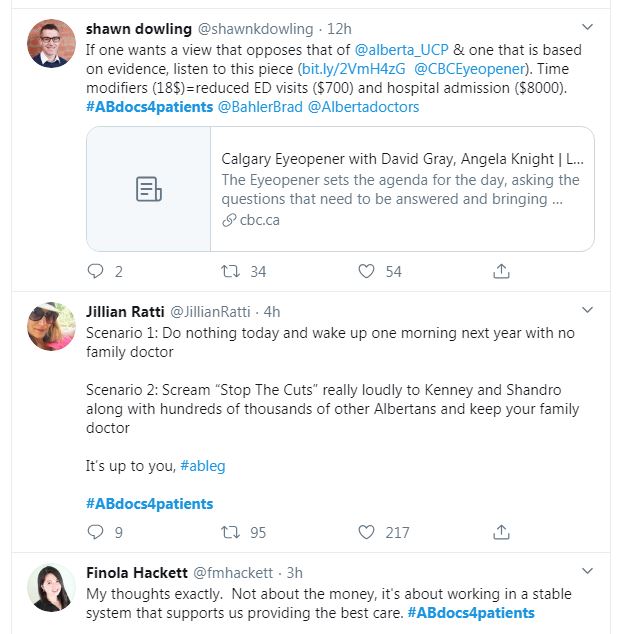Open Jillian Ratti's profile avatar
The width and height of the screenshot is (631, 634).
tap(52, 326)
